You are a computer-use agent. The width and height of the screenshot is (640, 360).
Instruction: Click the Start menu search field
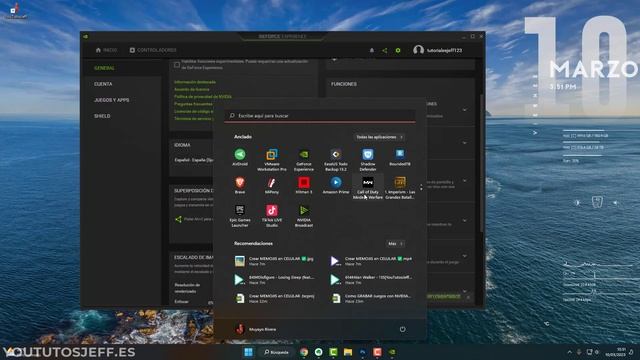320,116
